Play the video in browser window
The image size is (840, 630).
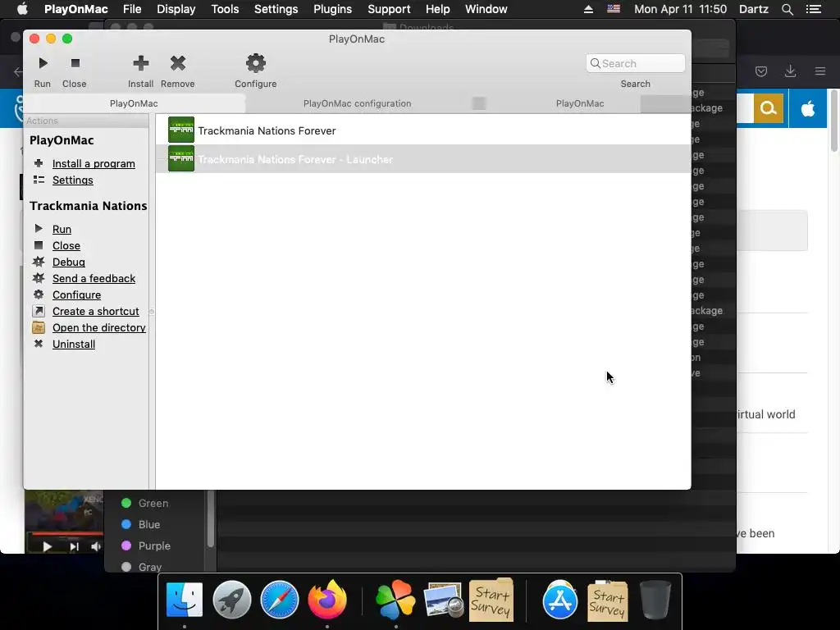pos(47,546)
